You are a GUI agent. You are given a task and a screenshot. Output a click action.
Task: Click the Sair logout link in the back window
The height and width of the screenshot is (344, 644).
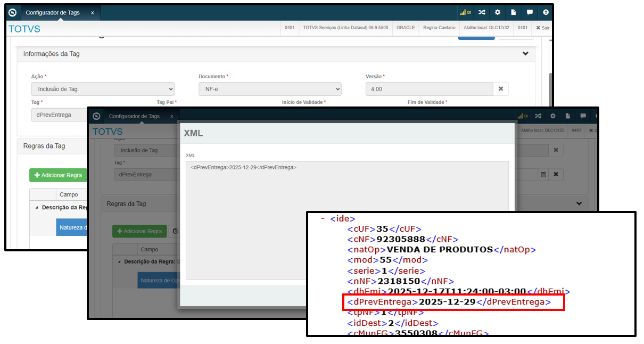542,28
